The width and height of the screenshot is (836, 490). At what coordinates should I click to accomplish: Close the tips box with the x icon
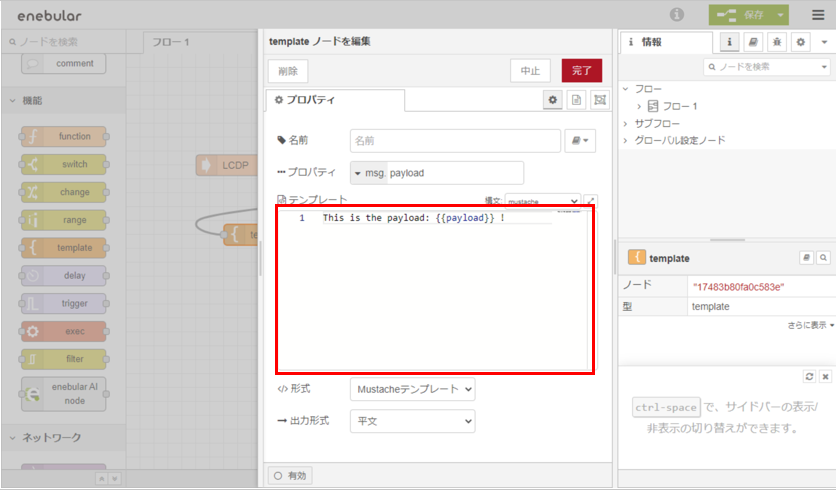[x=825, y=376]
